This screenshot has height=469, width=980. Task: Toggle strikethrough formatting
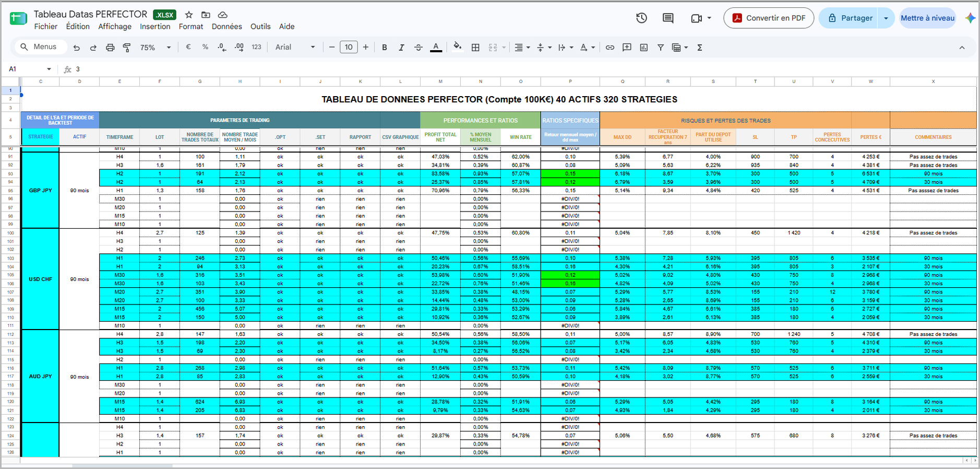(419, 48)
